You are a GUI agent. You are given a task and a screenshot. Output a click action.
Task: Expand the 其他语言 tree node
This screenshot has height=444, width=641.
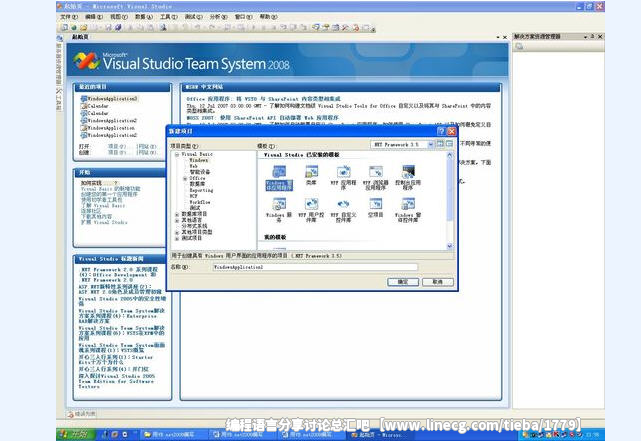[177, 220]
